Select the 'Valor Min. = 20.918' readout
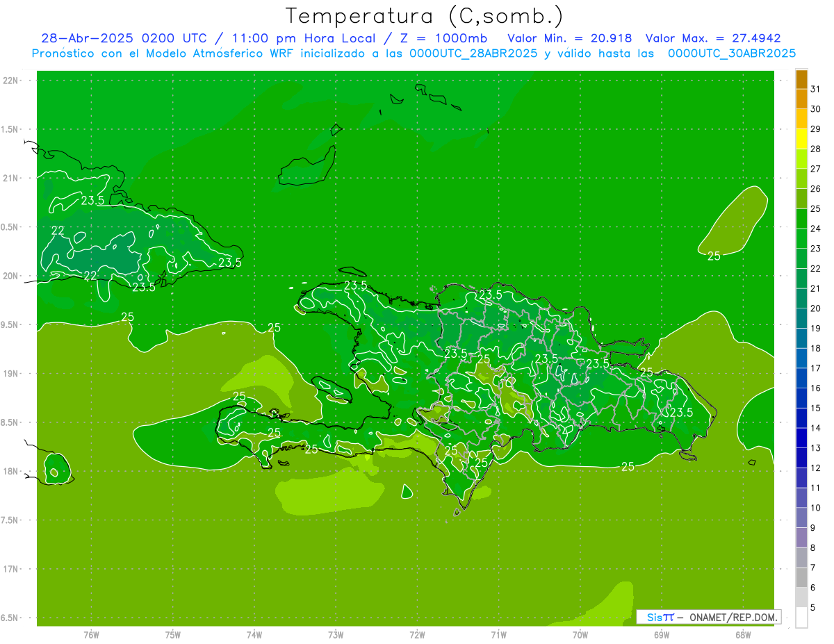The height and width of the screenshot is (644, 834). coord(571,39)
